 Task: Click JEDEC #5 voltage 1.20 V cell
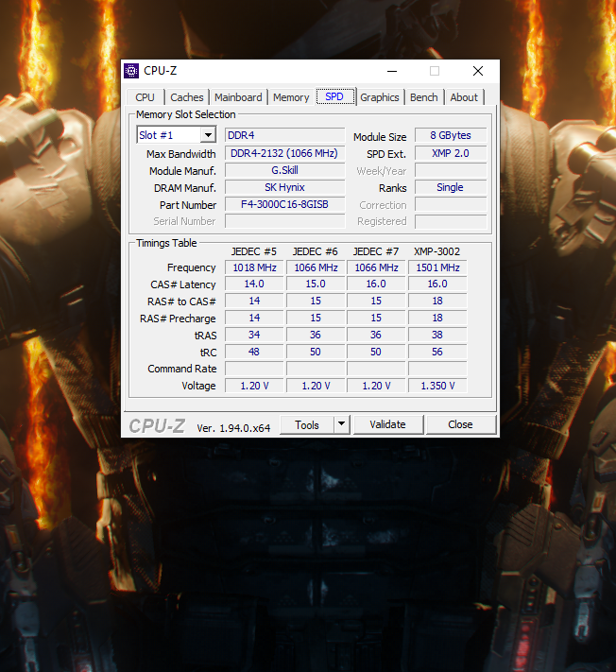pyautogui.click(x=254, y=386)
